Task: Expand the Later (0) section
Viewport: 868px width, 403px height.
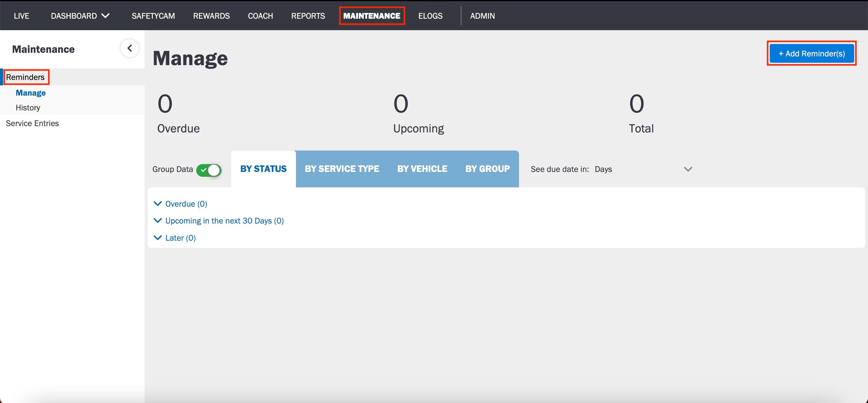Action: tap(175, 238)
